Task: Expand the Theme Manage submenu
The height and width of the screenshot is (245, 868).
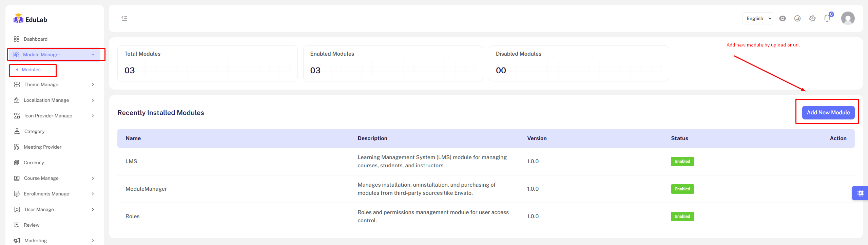Action: click(x=54, y=84)
